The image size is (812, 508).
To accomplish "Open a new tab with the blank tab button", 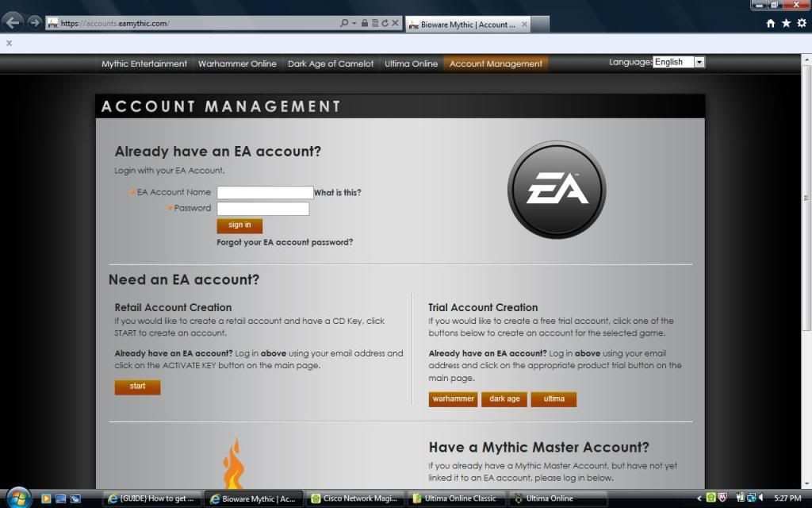I will 539,24.
